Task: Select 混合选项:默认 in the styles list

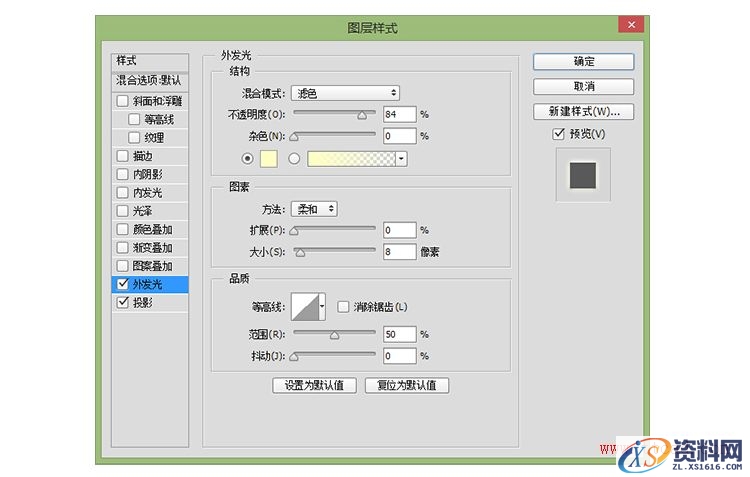Action: [x=150, y=80]
